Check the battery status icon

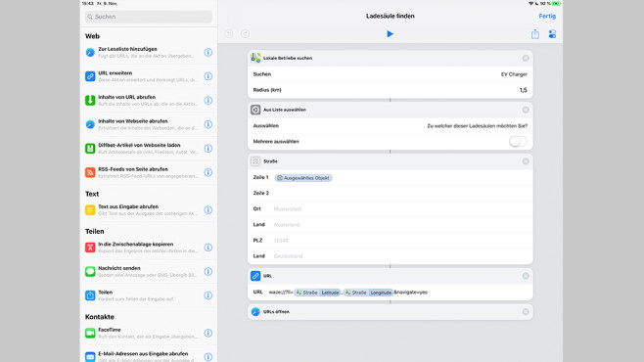click(556, 3)
